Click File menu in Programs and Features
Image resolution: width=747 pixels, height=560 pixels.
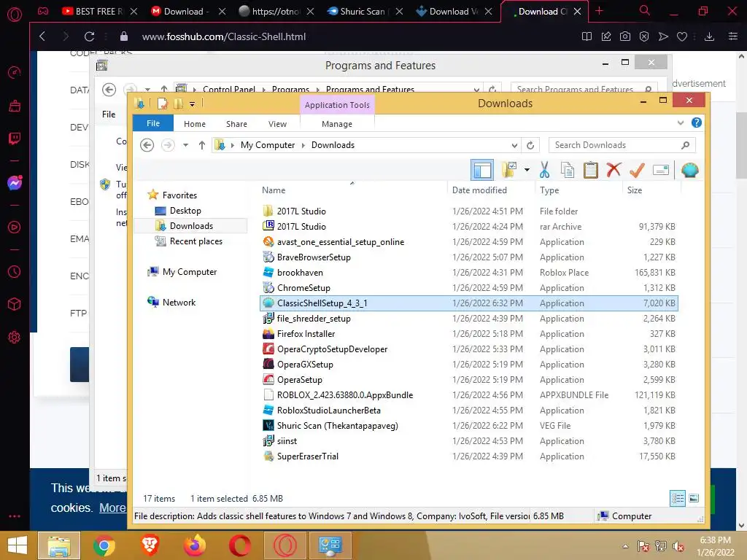click(109, 114)
